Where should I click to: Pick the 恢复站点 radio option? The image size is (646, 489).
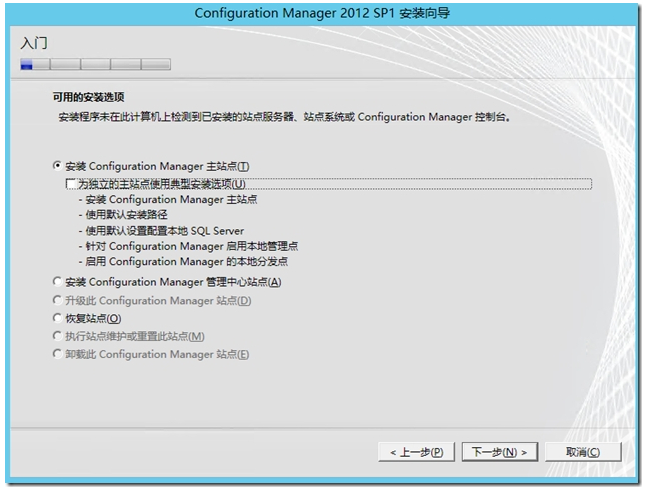pyautogui.click(x=57, y=318)
